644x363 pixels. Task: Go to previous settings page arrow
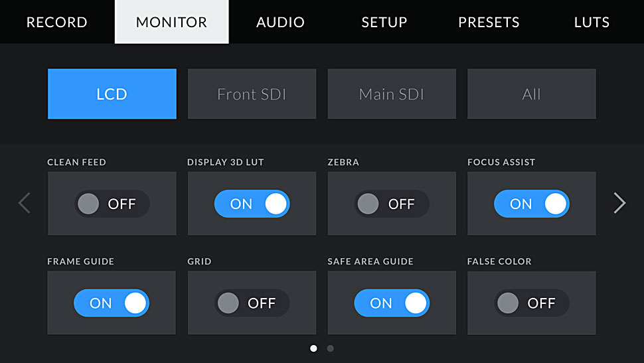click(x=24, y=203)
